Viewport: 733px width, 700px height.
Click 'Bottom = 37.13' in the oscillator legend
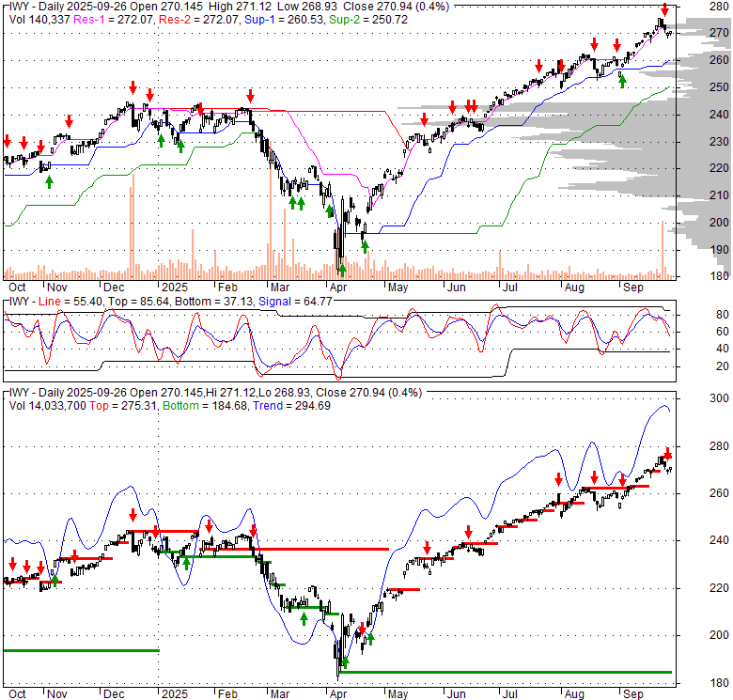214,302
